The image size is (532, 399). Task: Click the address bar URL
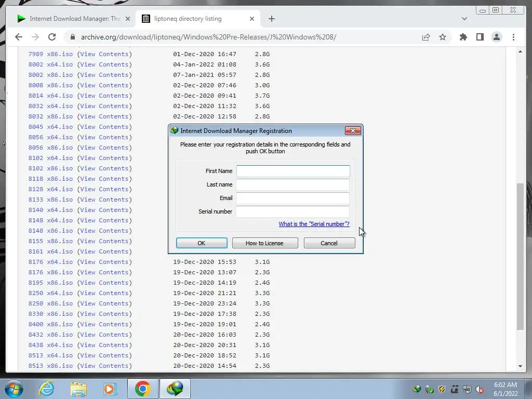[x=208, y=37]
